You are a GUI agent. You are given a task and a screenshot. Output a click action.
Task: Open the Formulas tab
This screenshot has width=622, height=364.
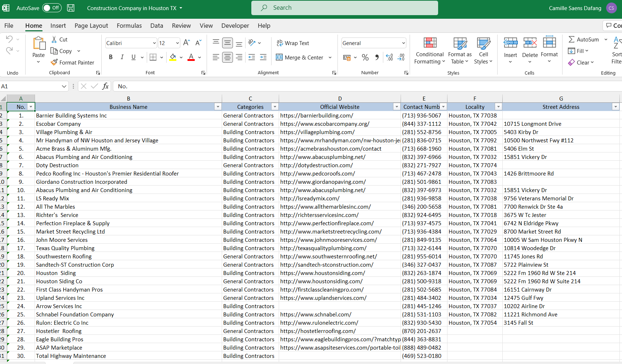129,26
